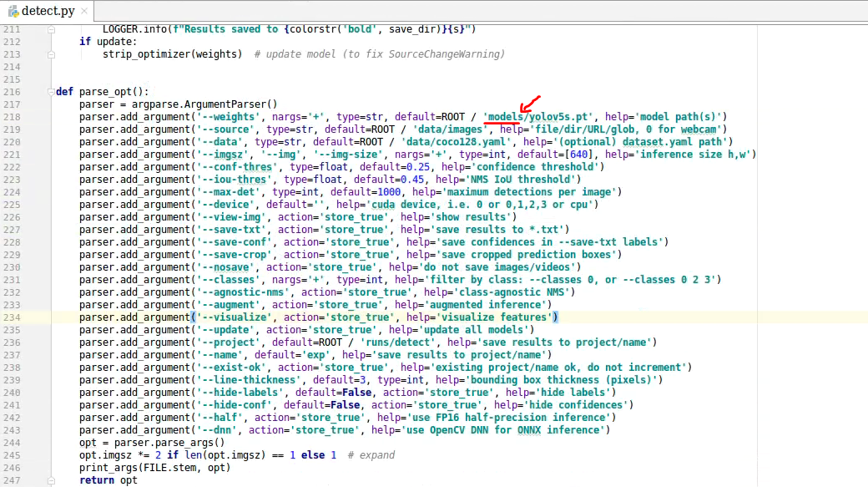Click the '--img-size' argument string
This screenshot has height=487, width=868.
(348, 155)
